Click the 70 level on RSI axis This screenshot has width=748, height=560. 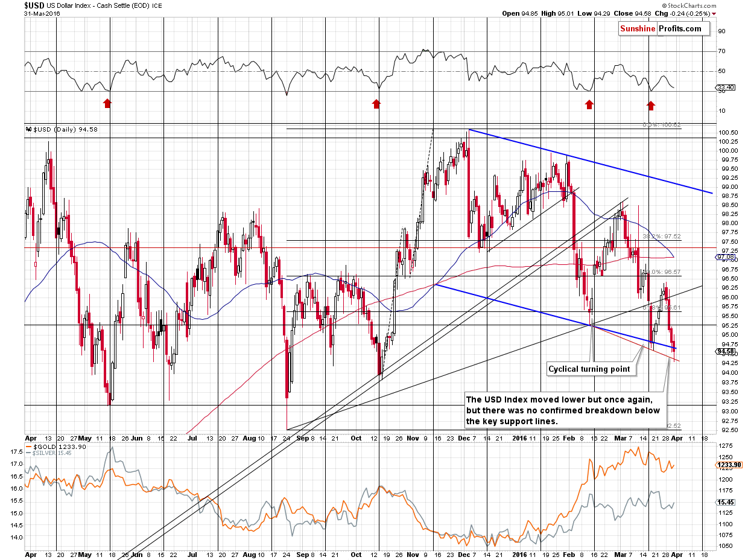point(721,51)
